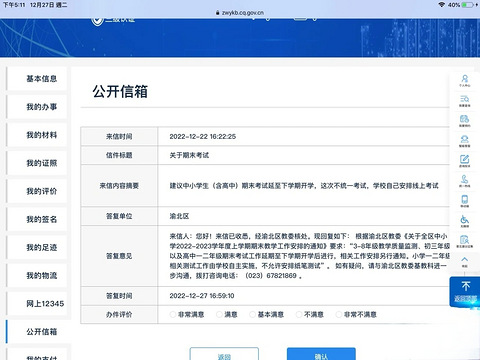Click the date 12月27日 in the status bar
The image size is (480, 360).
coord(43,5)
